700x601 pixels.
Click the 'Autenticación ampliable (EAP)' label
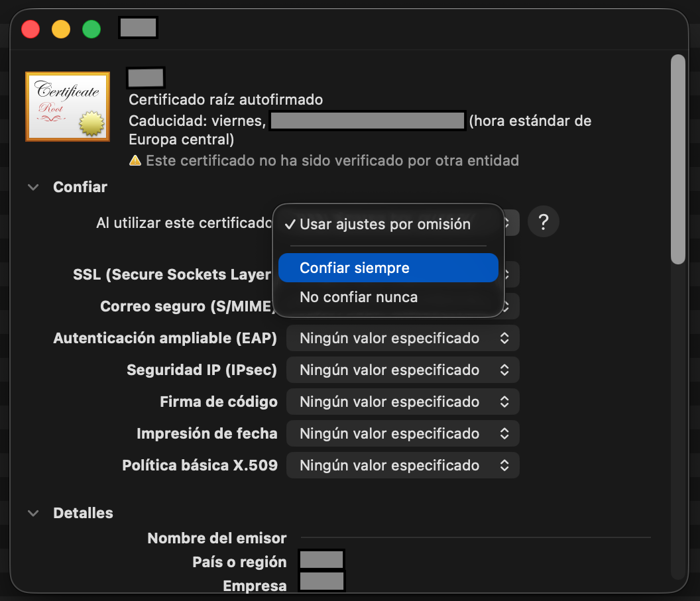pyautogui.click(x=165, y=338)
